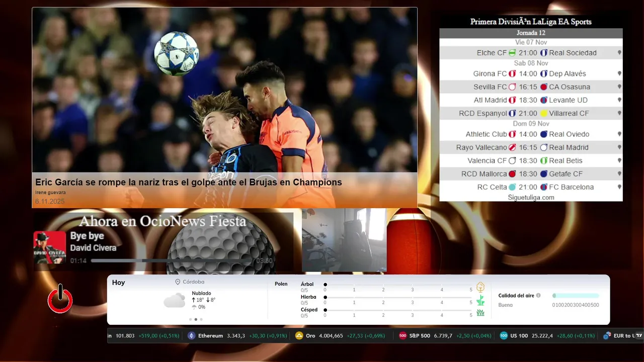This screenshot has width=644, height=362.
Task: Select the first weather page dot
Action: point(190,319)
